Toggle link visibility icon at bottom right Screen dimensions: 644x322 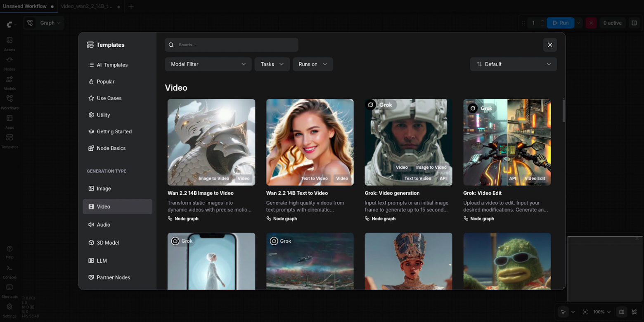point(634,312)
